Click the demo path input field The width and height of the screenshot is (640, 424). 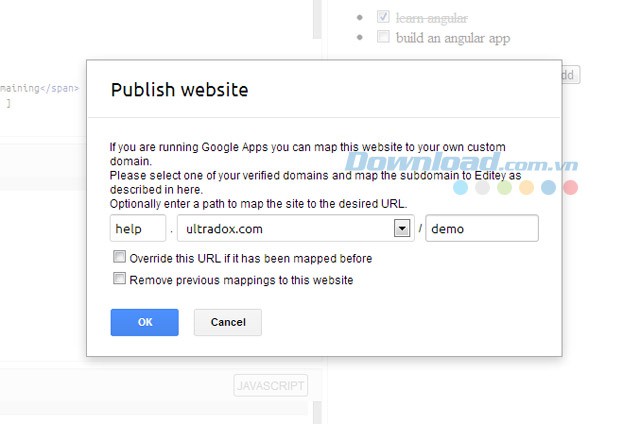pos(482,229)
